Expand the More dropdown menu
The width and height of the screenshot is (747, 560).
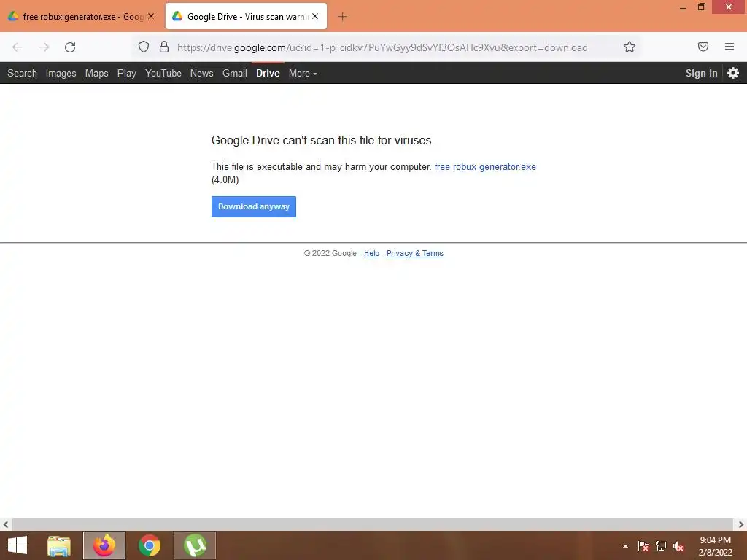click(x=303, y=74)
